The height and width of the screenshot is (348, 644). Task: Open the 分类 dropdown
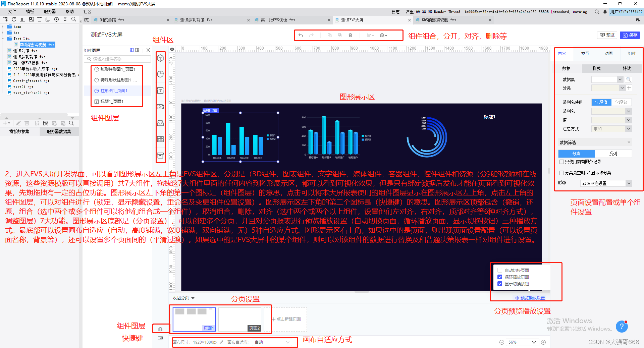coord(608,88)
